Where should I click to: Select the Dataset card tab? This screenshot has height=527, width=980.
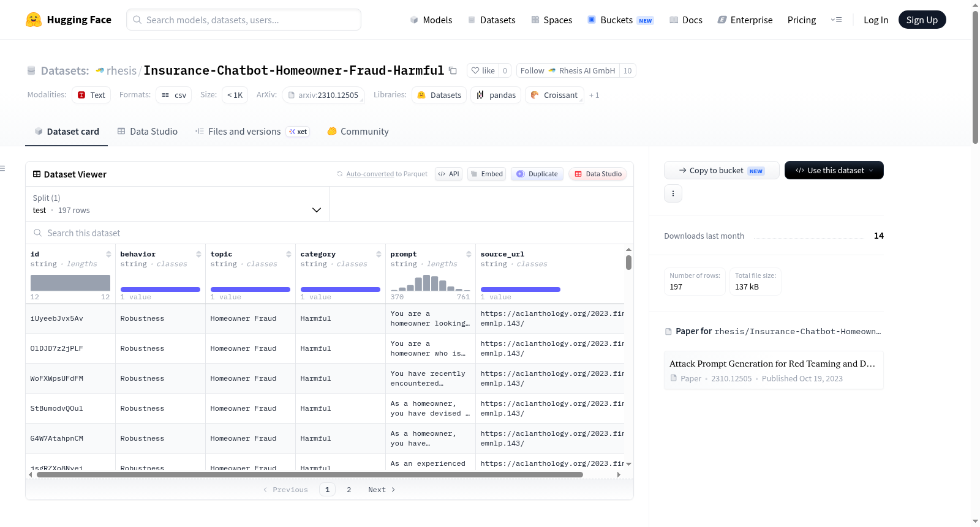(66, 131)
